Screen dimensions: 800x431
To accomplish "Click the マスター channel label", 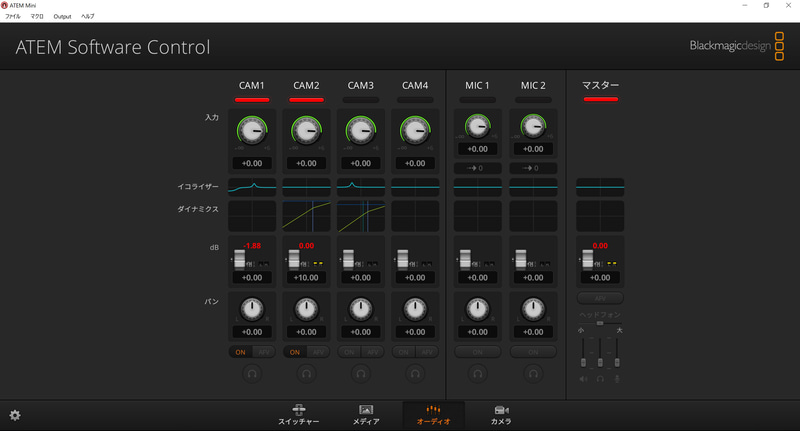I will click(601, 85).
